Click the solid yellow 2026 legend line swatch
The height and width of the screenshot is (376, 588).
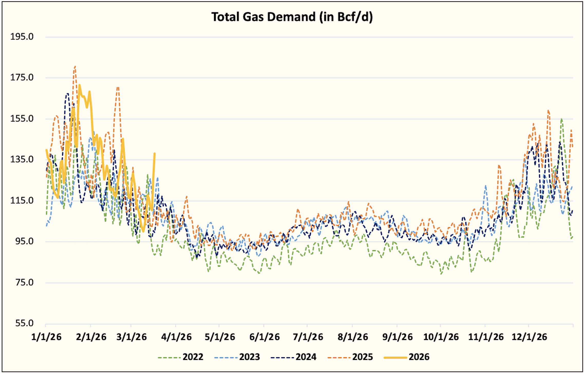[395, 358]
